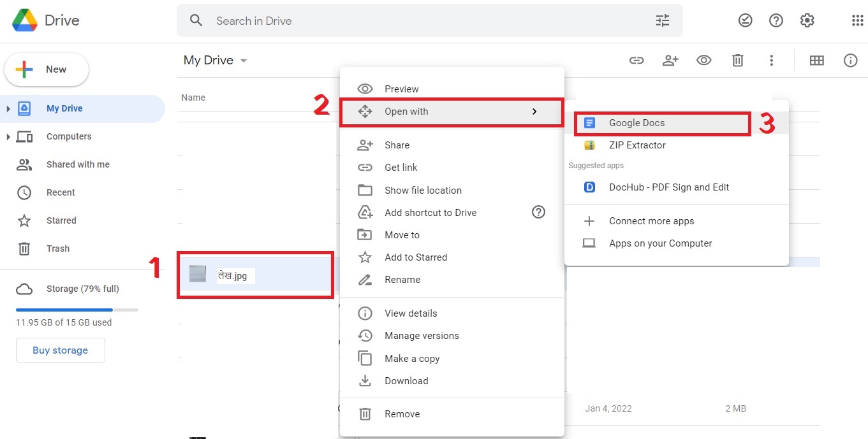Click the search magnifier icon
Viewport: 868px width, 439px height.
196,21
